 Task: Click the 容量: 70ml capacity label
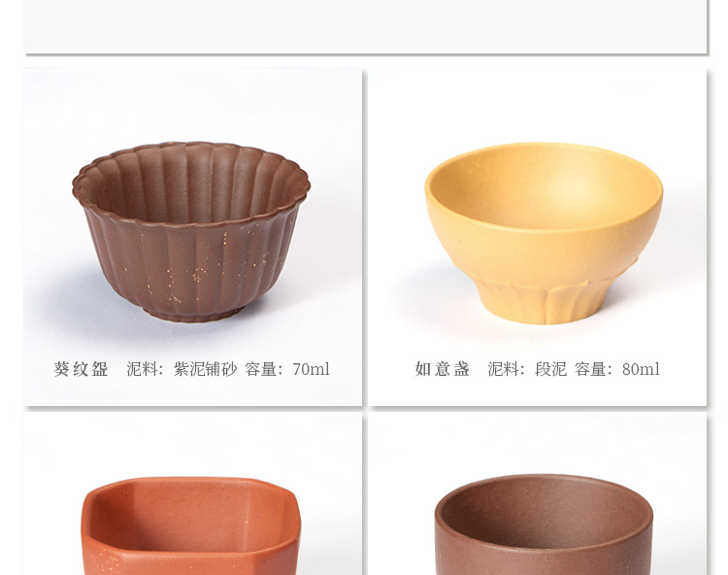point(287,369)
